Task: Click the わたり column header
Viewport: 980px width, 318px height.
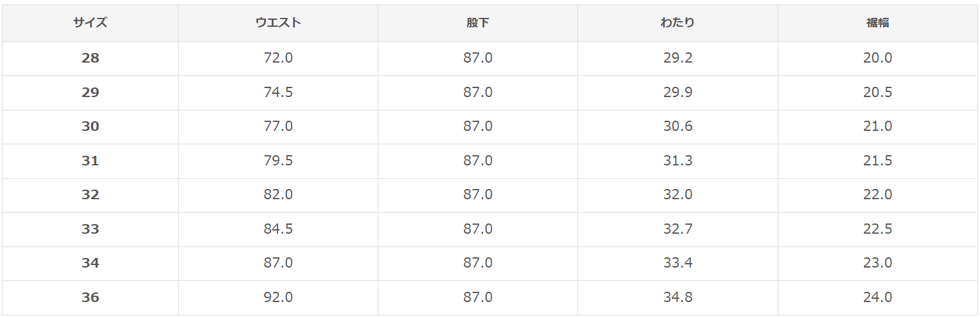Action: (678, 23)
